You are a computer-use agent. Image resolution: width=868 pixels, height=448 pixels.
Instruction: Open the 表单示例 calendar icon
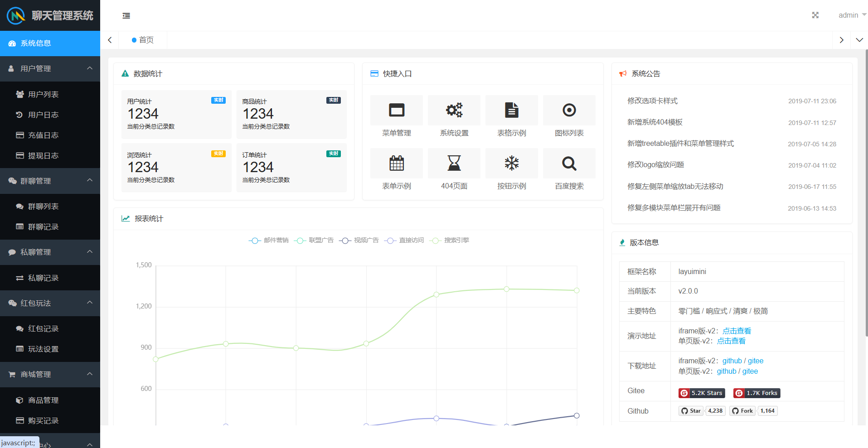(x=396, y=163)
